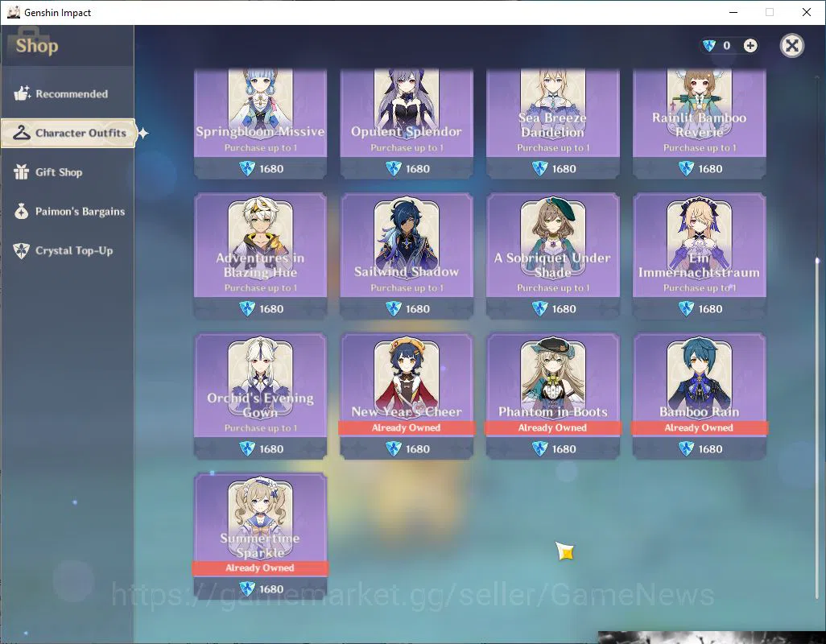Click the 1680 price under Springbloom Missive
The image size is (826, 644).
[x=271, y=169]
